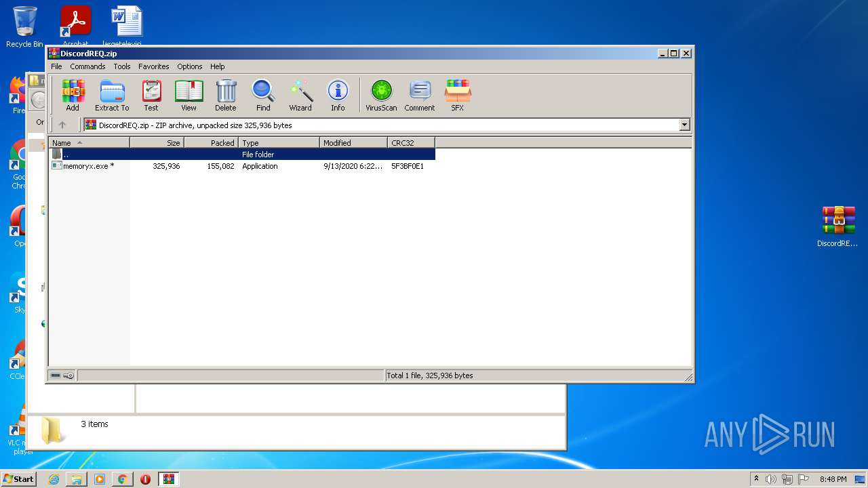Open the Word document desktop icon
Image resolution: width=868 pixels, height=488 pixels.
click(x=127, y=26)
